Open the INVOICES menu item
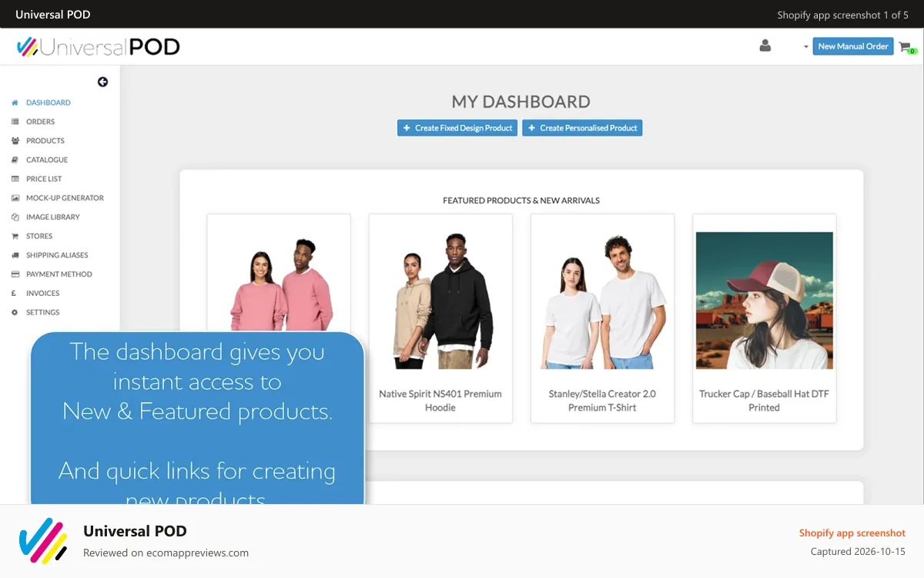Screen dimensions: 924x578 pos(43,294)
